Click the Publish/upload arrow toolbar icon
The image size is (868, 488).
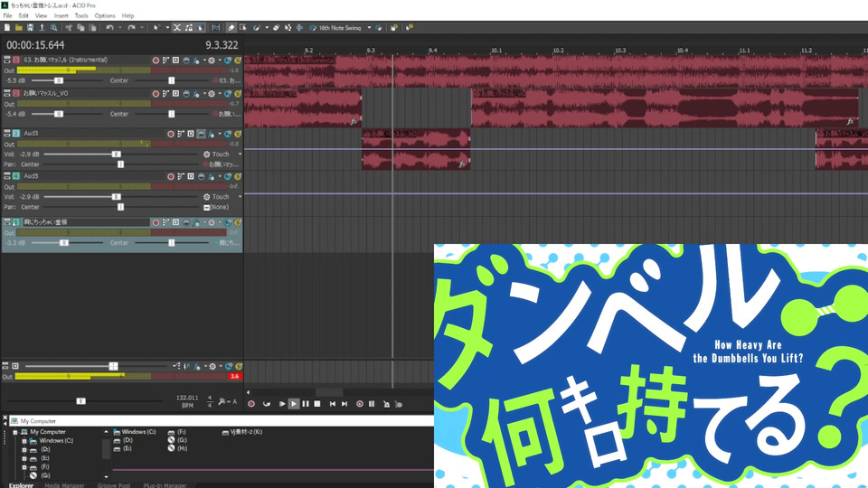click(42, 27)
